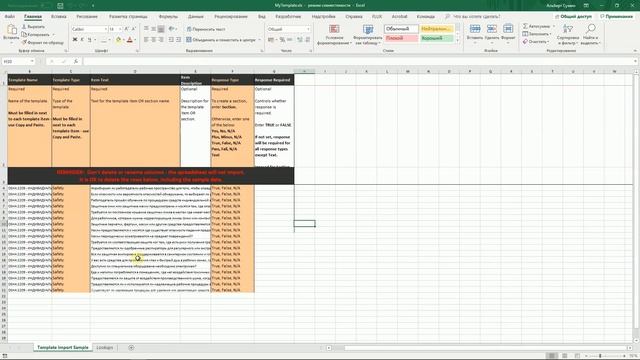Click the Share (Общий доступ) button
The image size is (640, 360).
pyautogui.click(x=573, y=16)
